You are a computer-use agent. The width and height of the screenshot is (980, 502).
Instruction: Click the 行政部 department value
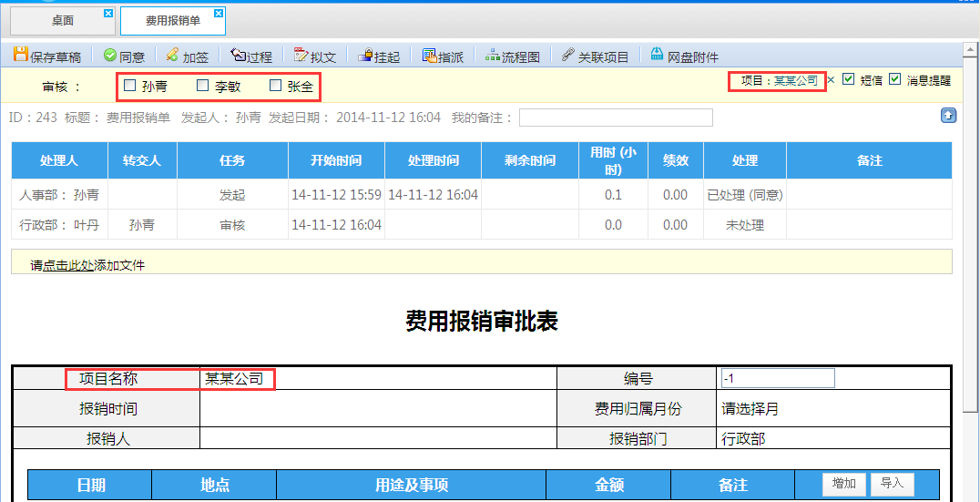click(x=743, y=439)
